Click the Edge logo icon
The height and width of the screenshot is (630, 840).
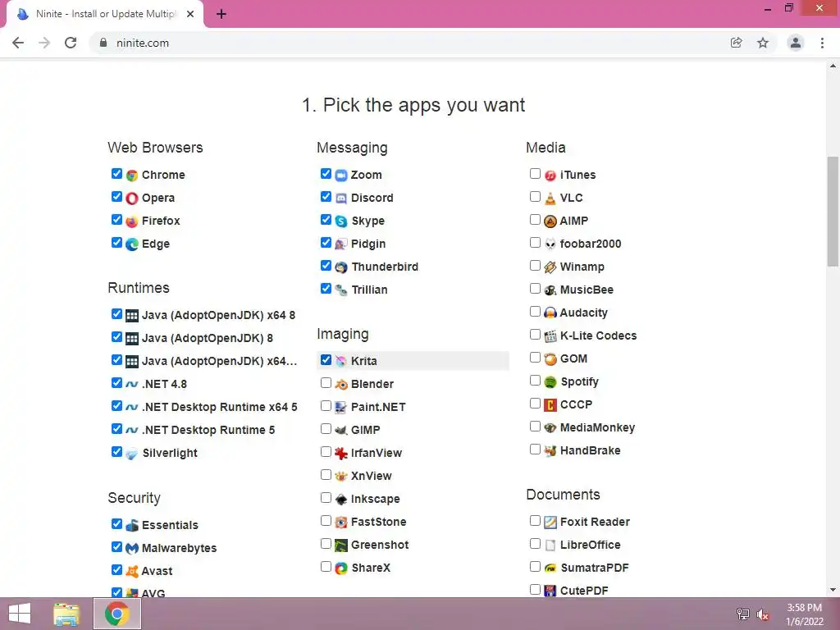coord(132,244)
